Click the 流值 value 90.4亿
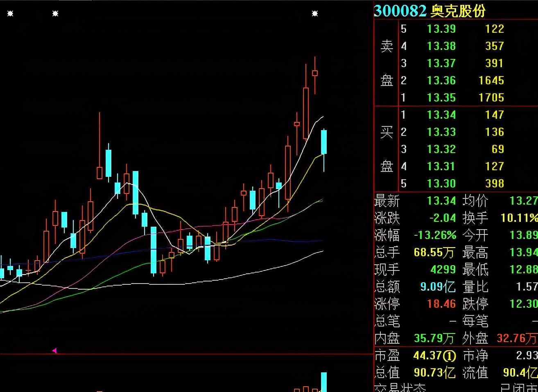The image size is (538, 392). pos(520,373)
